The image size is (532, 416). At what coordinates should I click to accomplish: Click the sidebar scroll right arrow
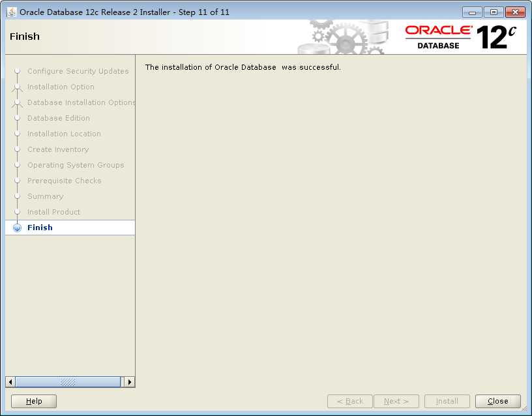[x=130, y=381]
